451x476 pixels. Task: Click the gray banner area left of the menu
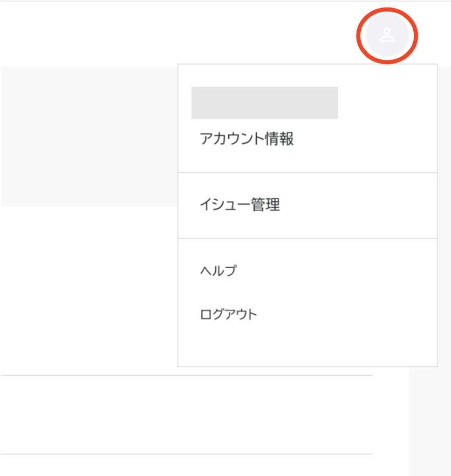coord(86,136)
